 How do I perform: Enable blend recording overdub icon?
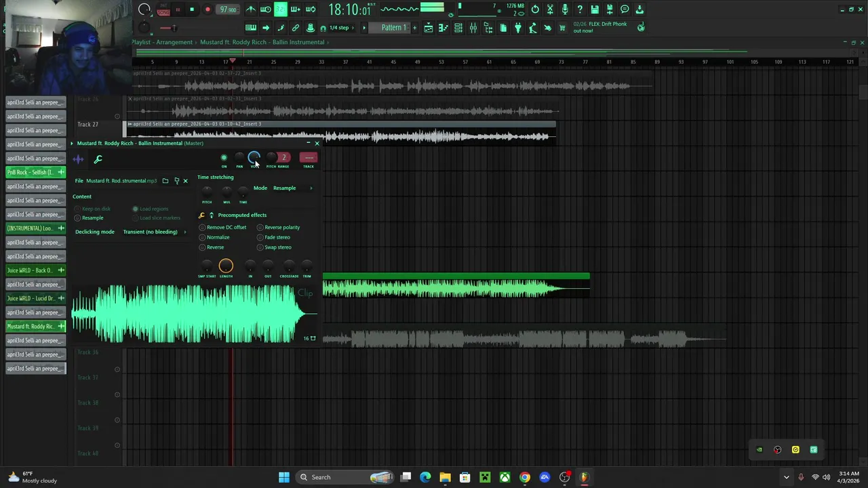tap(295, 9)
